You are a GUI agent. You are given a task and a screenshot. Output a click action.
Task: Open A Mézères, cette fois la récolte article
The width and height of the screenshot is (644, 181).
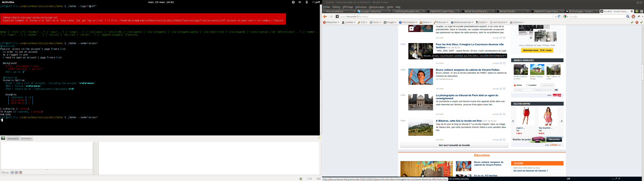(459, 121)
